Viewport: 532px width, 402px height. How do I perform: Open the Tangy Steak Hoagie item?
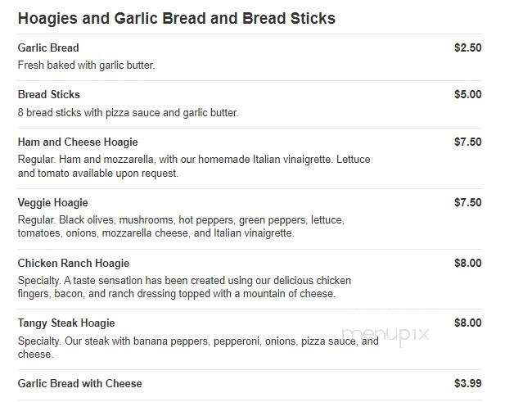pos(66,323)
